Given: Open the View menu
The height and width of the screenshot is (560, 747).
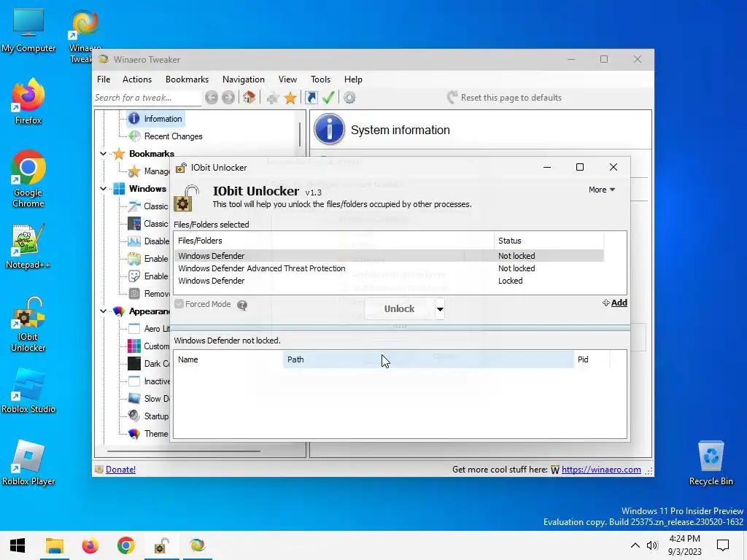Looking at the screenshot, I should [287, 79].
